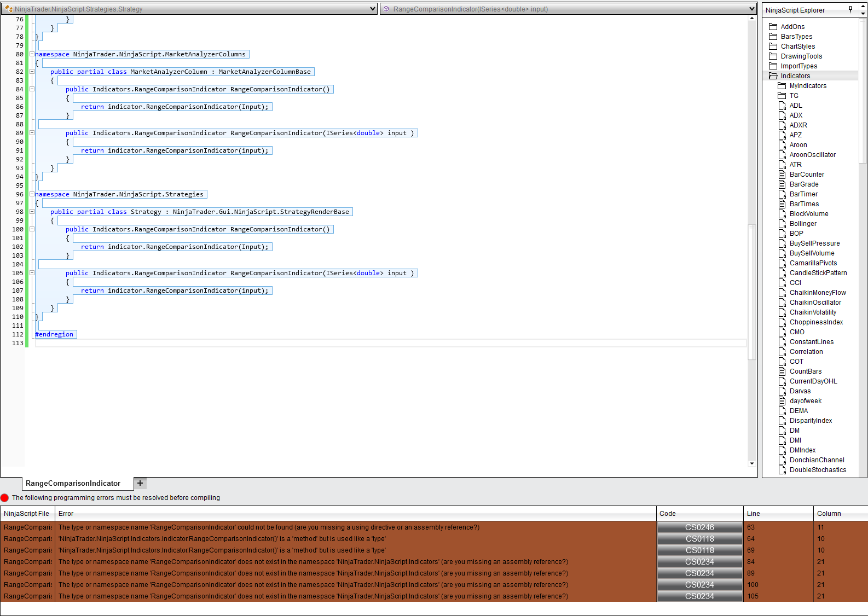Collapse the method block at line 89
Viewport: 868px width, 616px height.
(32, 133)
